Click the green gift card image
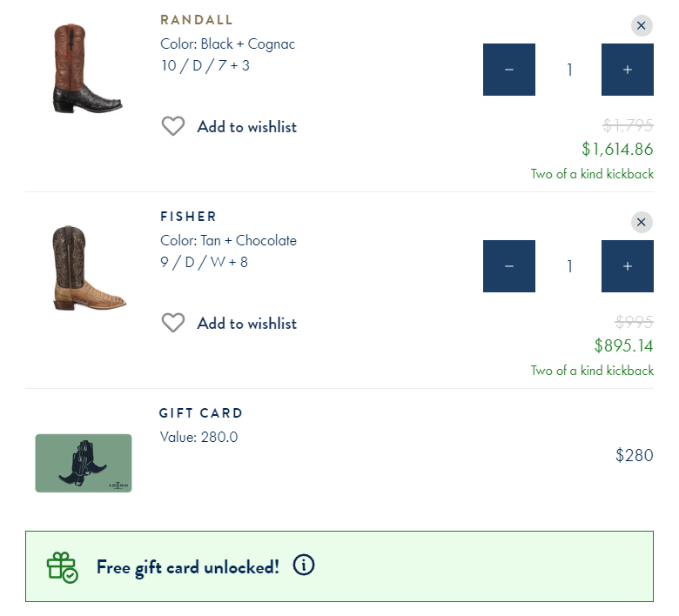This screenshot has height=616, width=679. pos(84,463)
